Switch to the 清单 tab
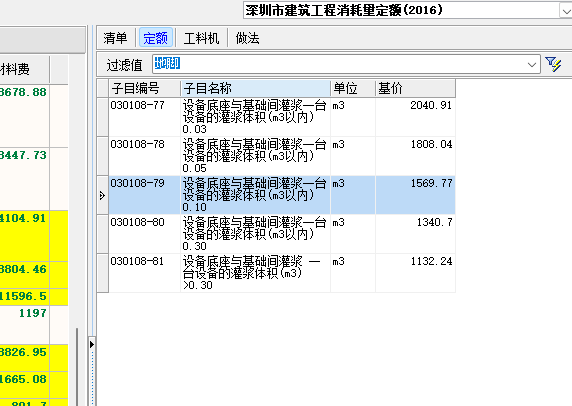 115,38
